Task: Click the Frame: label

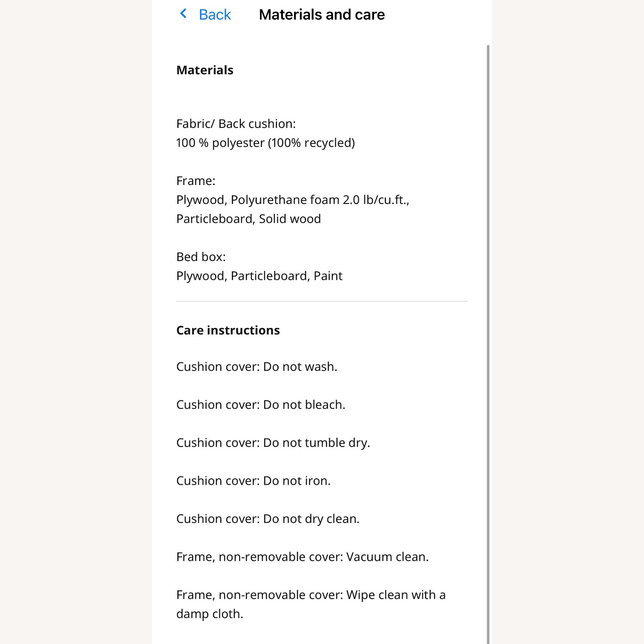Action: point(196,181)
